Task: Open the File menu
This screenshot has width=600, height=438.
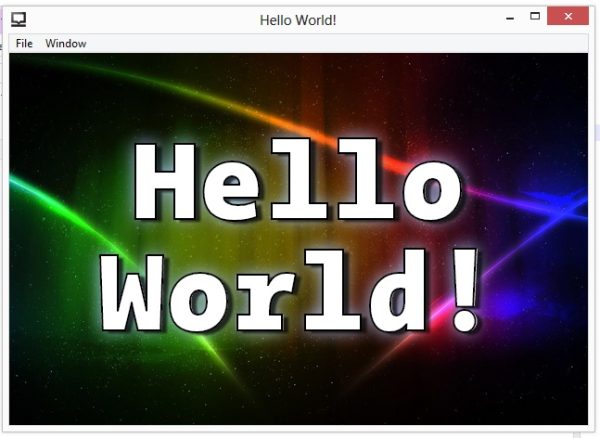Action: point(24,44)
